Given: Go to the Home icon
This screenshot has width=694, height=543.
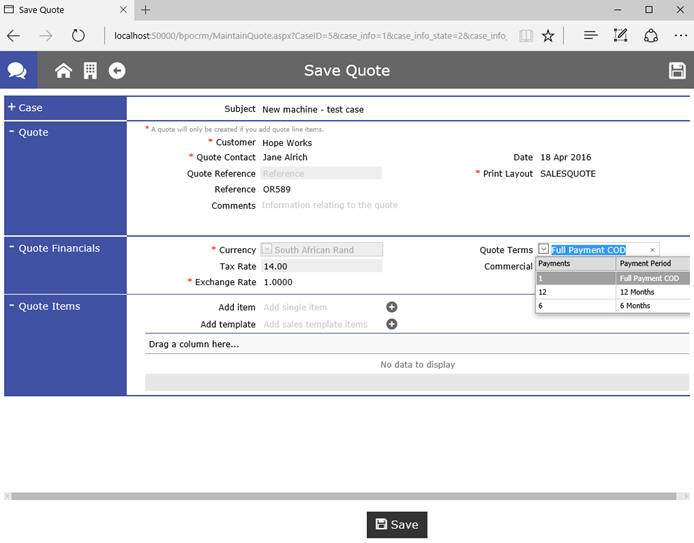Looking at the screenshot, I should click(x=63, y=71).
